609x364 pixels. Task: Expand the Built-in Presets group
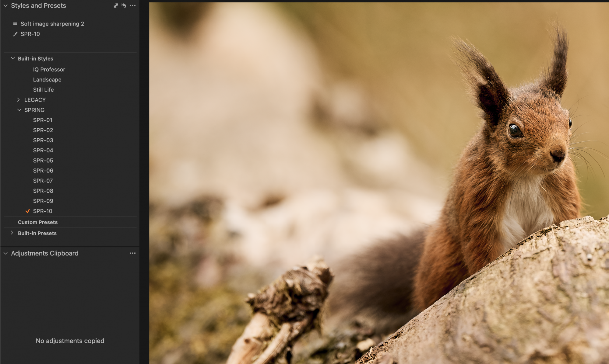(x=12, y=233)
